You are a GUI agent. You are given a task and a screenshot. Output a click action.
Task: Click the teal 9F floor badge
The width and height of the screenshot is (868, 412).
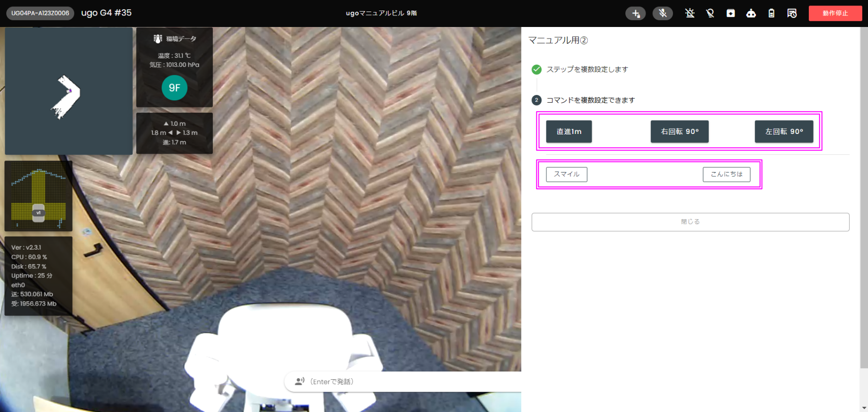click(174, 88)
